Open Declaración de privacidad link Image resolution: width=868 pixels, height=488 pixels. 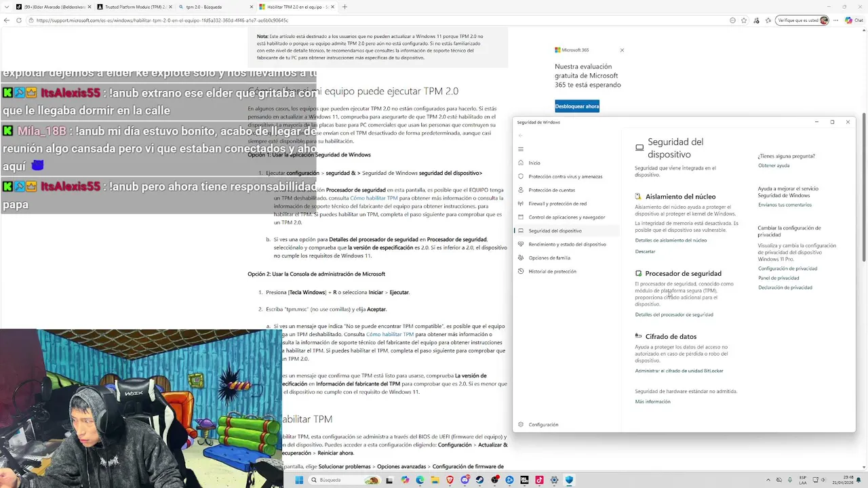tap(785, 287)
